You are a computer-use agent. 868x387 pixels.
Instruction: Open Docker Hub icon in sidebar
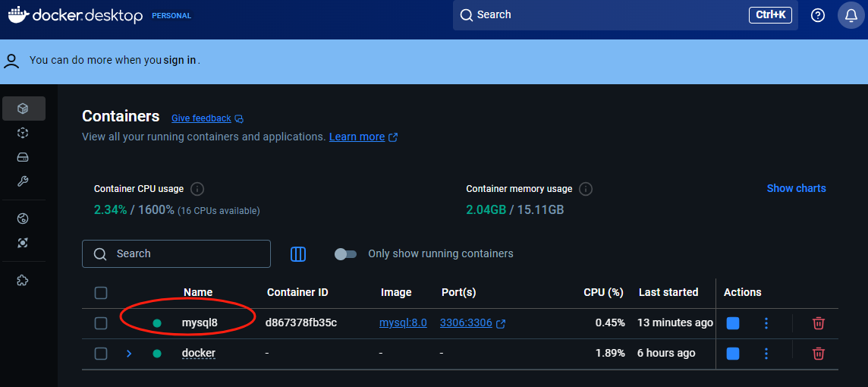[x=23, y=219]
